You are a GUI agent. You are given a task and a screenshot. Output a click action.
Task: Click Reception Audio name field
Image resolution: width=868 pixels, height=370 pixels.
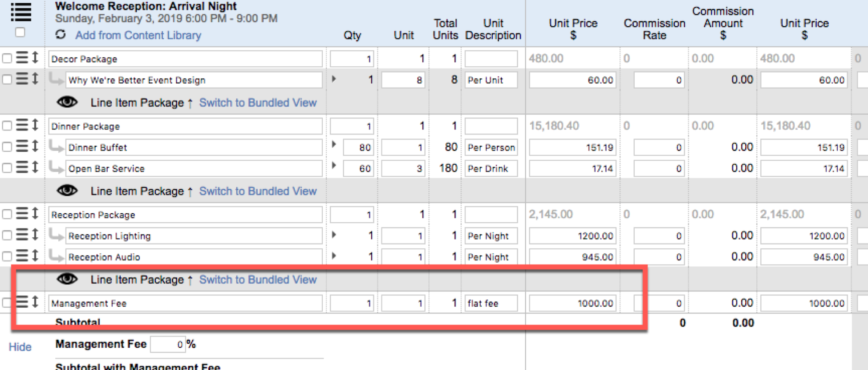(194, 257)
